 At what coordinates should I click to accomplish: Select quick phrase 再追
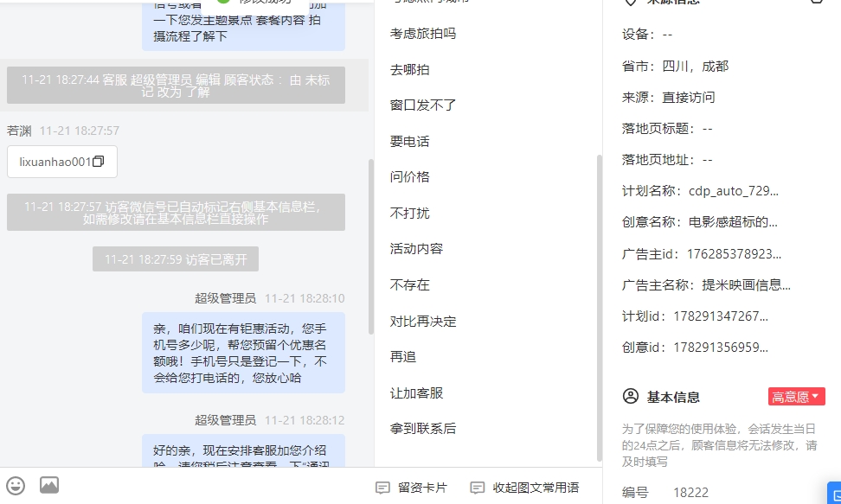pyautogui.click(x=403, y=356)
